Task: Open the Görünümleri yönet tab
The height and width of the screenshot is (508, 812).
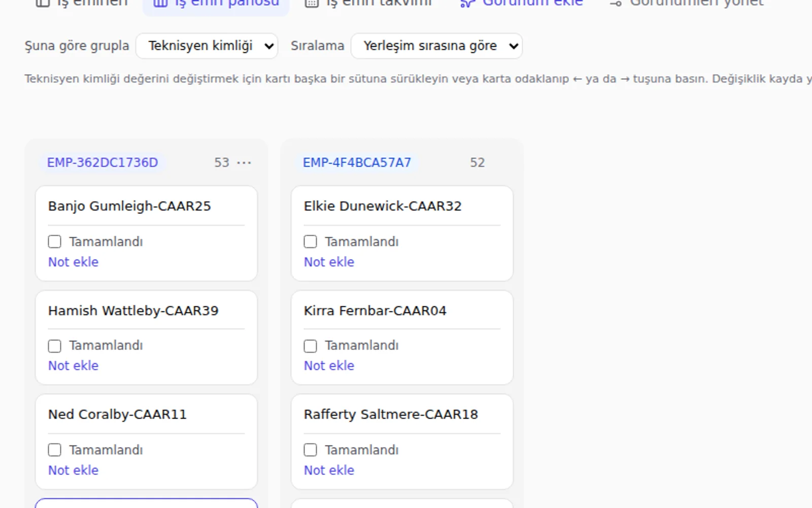Action: click(687, 3)
